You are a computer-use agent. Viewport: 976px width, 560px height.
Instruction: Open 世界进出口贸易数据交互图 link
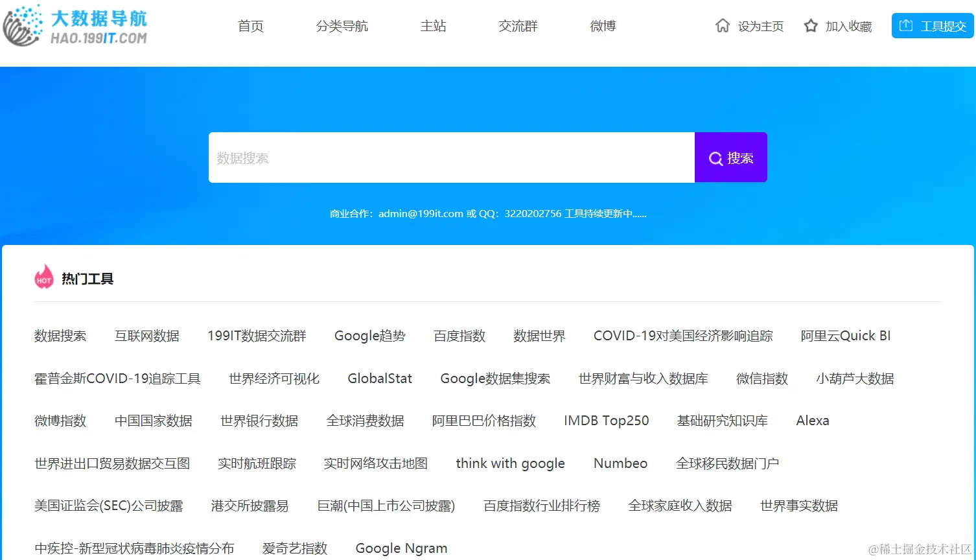(112, 463)
